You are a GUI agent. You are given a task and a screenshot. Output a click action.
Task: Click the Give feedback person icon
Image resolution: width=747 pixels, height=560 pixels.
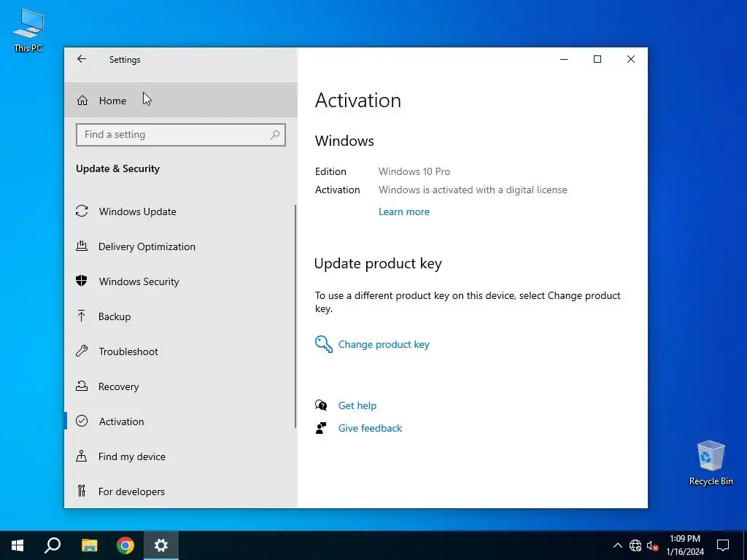tap(321, 428)
